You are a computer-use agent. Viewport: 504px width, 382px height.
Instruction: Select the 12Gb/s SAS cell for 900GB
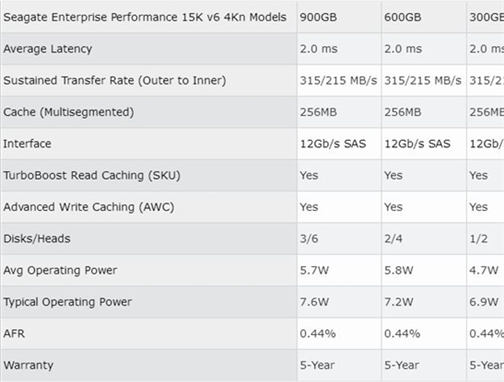[x=333, y=144]
